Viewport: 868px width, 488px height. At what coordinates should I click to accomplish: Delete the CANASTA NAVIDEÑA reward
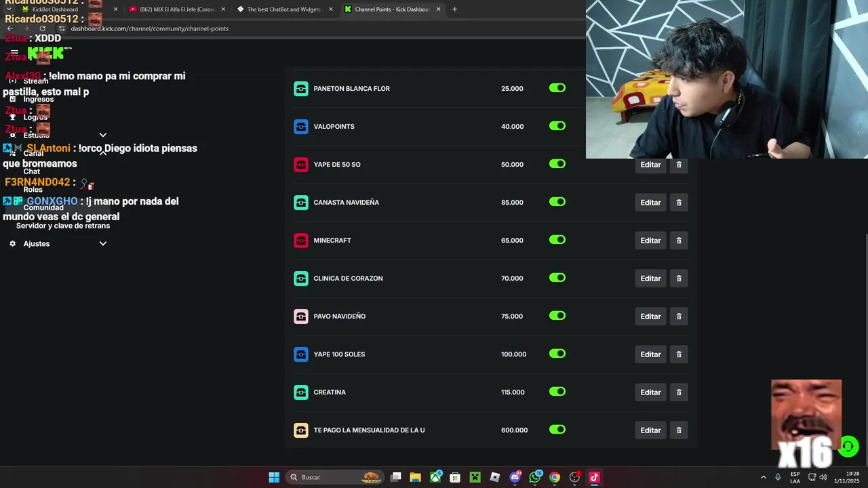679,203
